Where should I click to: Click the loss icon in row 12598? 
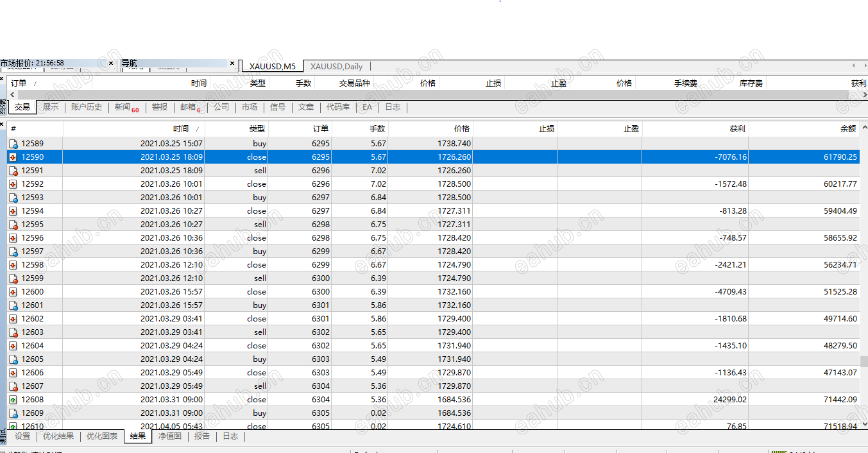[12, 265]
